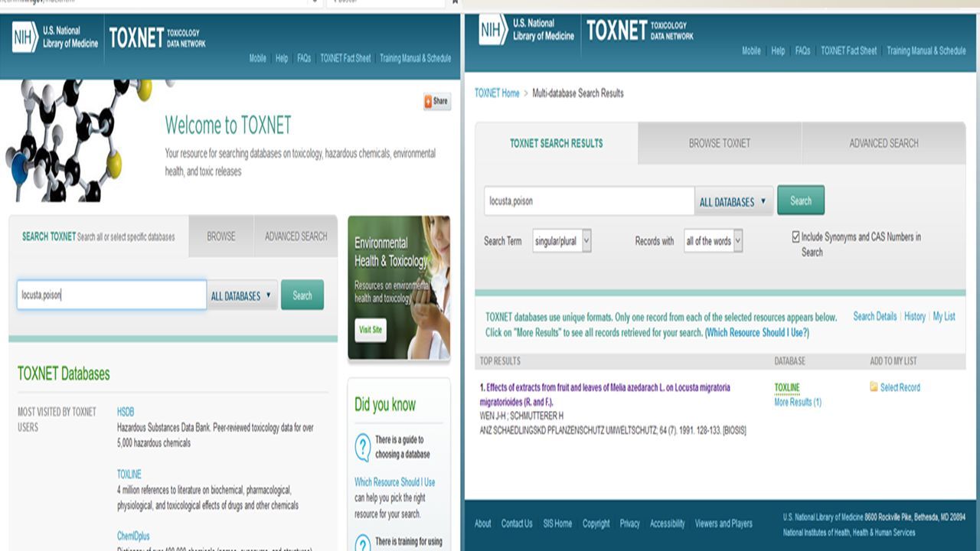This screenshot has height=551, width=980.
Task: Open SIS Home footer link
Action: point(557,523)
